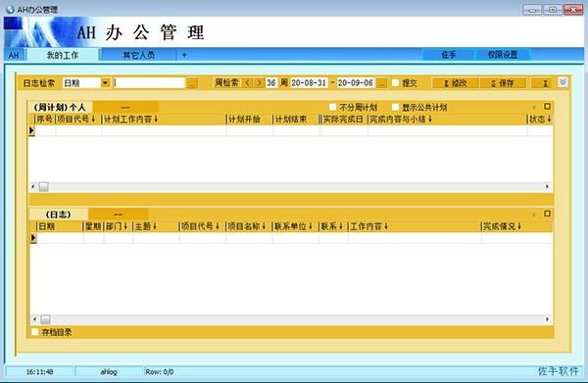Viewport: 588px width, 383px height.
Task: Click the 日志 table scroll left arrow
Action: (x=34, y=319)
